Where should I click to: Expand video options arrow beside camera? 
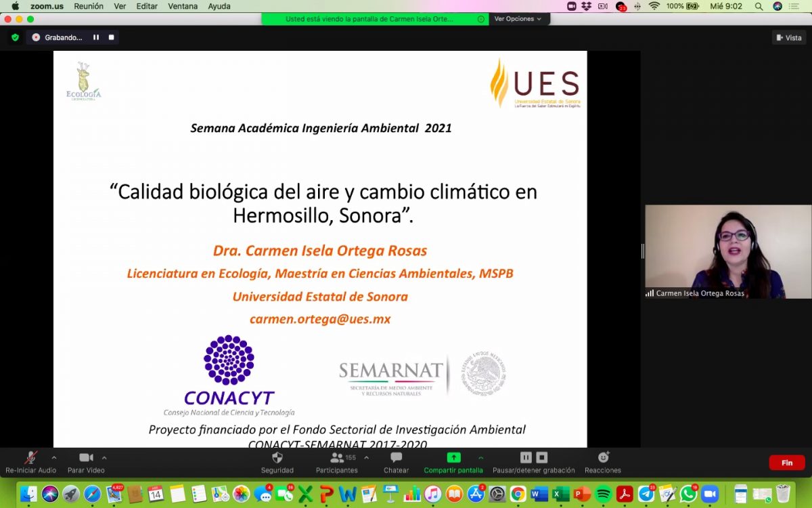click(104, 457)
